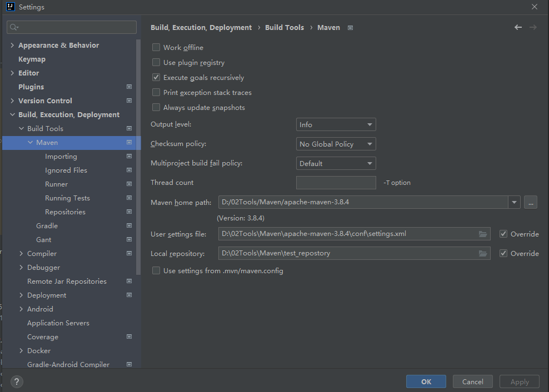Open the Checksum policy dropdown
This screenshot has height=392, width=549.
click(x=336, y=144)
